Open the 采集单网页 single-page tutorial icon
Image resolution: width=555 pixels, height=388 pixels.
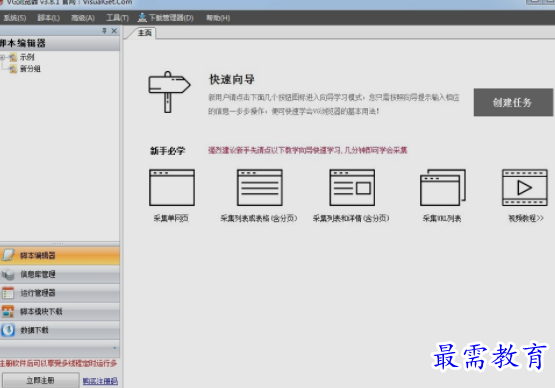[x=172, y=188]
